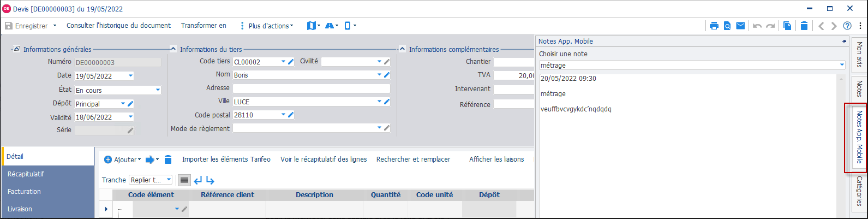868x219 pixels.
Task: Switch to the Livraison tab
Action: click(x=48, y=209)
